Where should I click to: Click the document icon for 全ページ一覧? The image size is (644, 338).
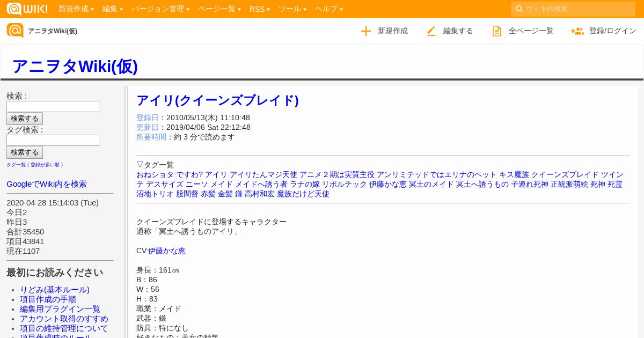[497, 31]
